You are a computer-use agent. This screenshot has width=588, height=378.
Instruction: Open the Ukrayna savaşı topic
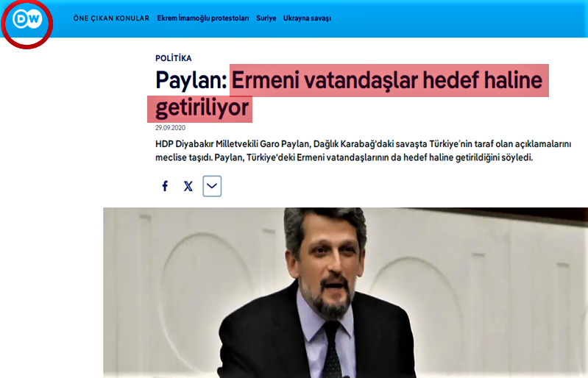coord(307,18)
